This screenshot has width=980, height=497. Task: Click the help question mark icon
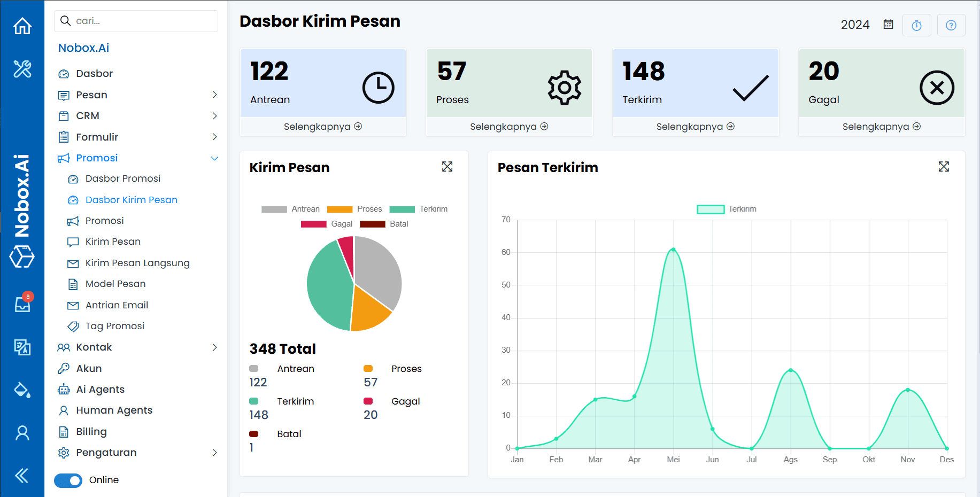pyautogui.click(x=951, y=25)
